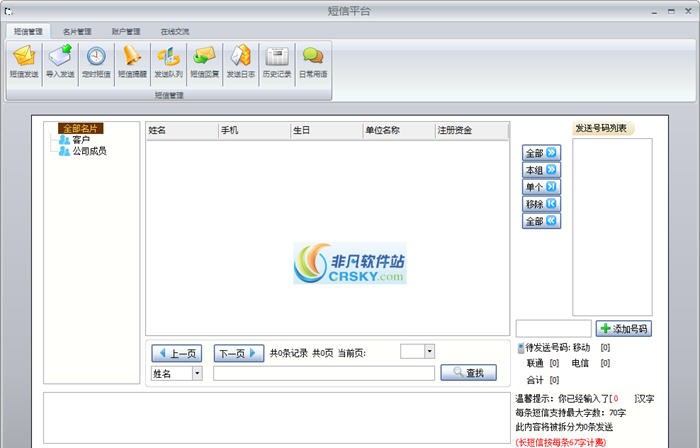The width and height of the screenshot is (700, 448).
Task: Open 定时短信 (scheduled SMS) clock icon
Action: pos(96,62)
